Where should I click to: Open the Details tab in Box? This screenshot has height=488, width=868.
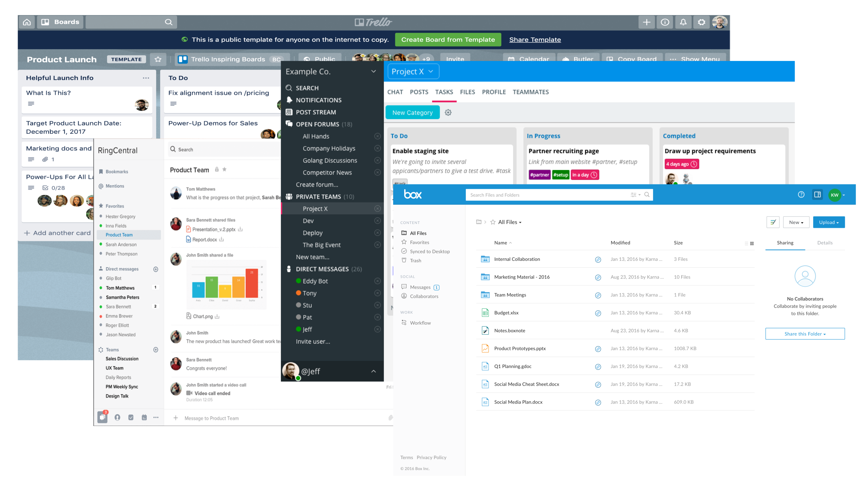(x=825, y=243)
